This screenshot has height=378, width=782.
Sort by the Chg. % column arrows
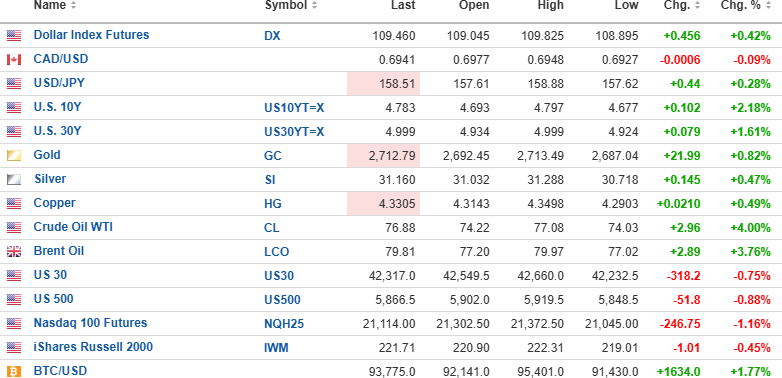point(768,5)
